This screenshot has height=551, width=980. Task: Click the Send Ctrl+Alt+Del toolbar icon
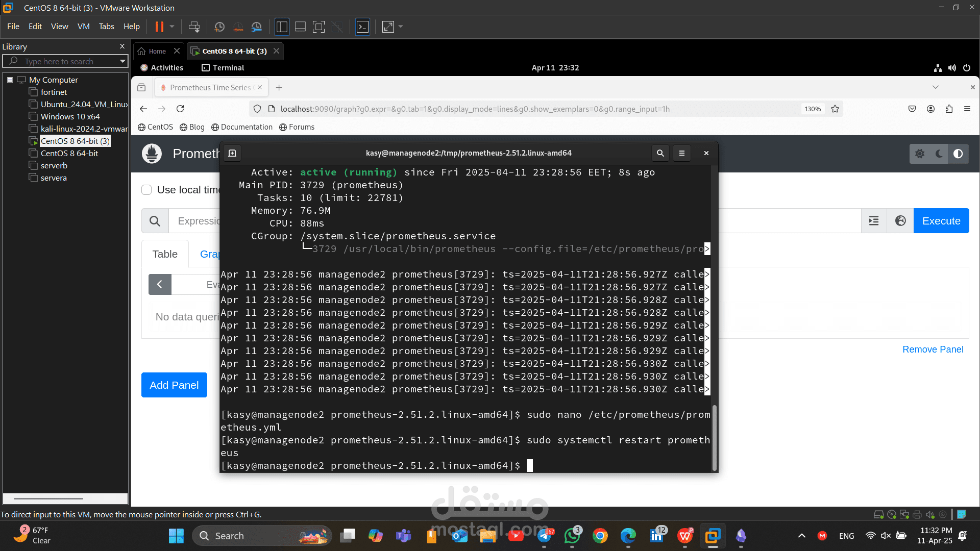[194, 27]
